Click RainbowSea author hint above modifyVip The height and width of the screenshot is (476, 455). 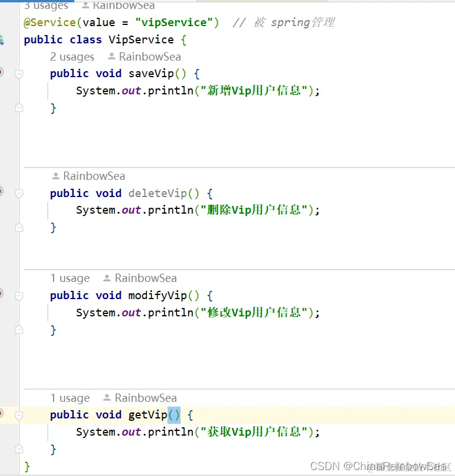pos(146,278)
